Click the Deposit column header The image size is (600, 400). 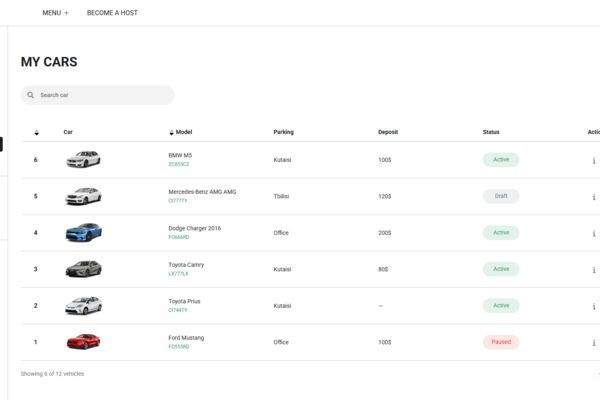point(388,132)
